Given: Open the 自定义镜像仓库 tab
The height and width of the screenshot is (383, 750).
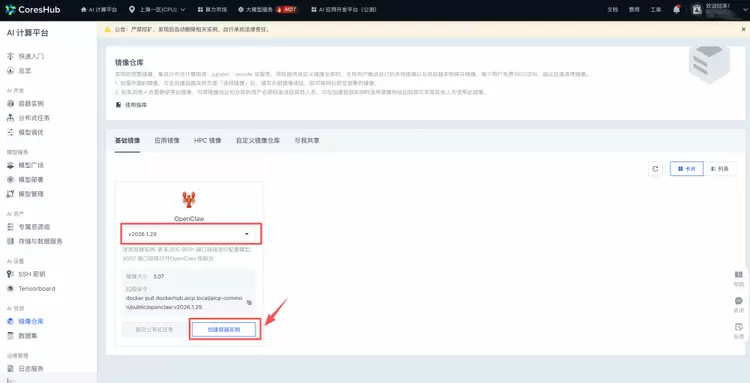Looking at the screenshot, I should (258, 141).
